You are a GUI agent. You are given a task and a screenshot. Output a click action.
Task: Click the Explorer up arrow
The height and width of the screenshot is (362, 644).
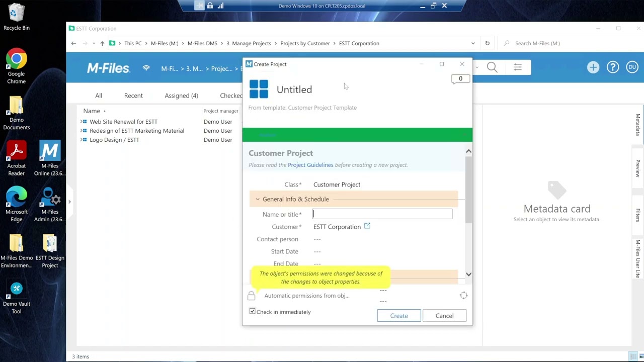[x=102, y=43]
